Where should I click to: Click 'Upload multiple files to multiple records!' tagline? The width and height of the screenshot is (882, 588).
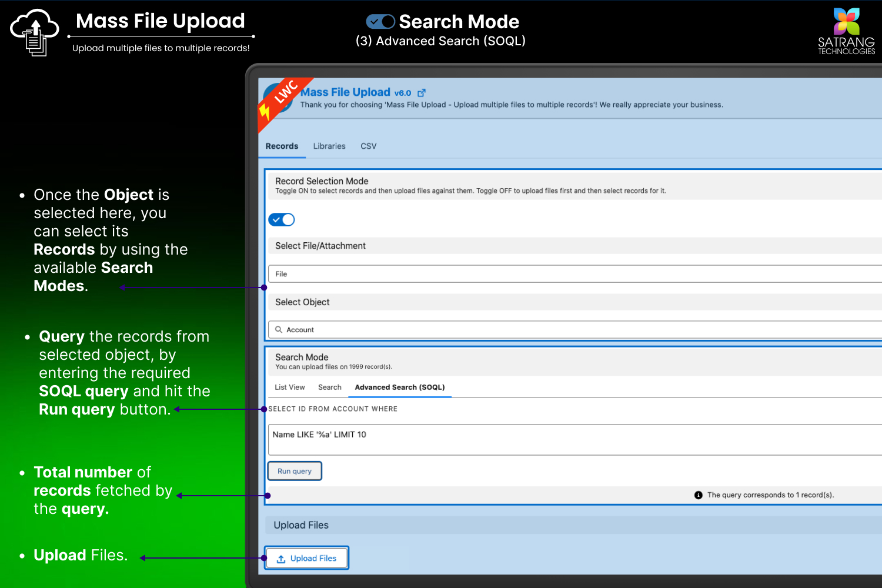click(x=161, y=48)
